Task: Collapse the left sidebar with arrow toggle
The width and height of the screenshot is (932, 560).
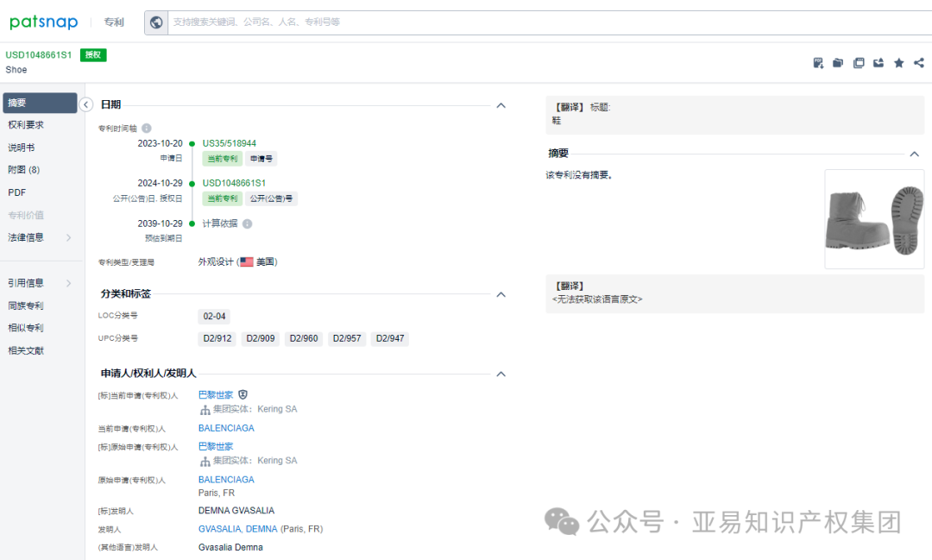Action: [85, 103]
